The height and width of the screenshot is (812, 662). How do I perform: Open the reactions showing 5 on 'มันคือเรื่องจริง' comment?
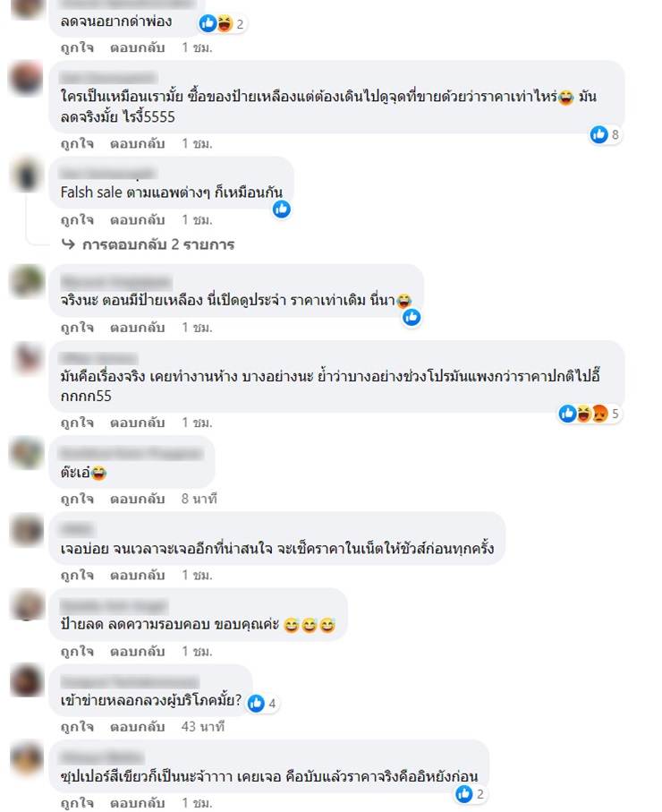tap(589, 414)
